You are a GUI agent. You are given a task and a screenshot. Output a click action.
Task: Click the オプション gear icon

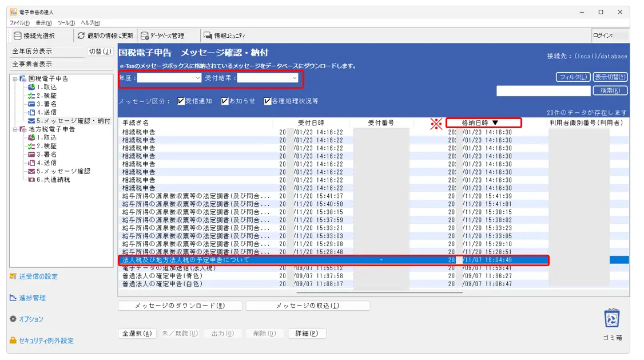(13, 319)
